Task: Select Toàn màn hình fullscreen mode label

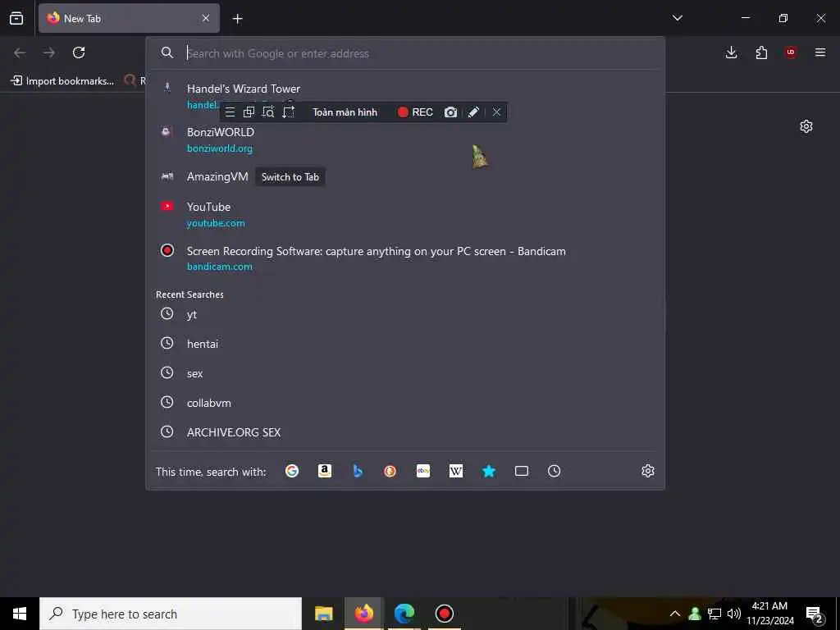Action: click(345, 112)
